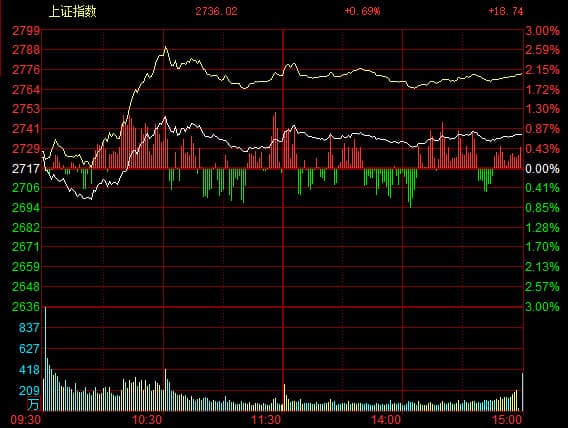
Task: Click the 2717 baseline price label
Action: click(x=26, y=168)
